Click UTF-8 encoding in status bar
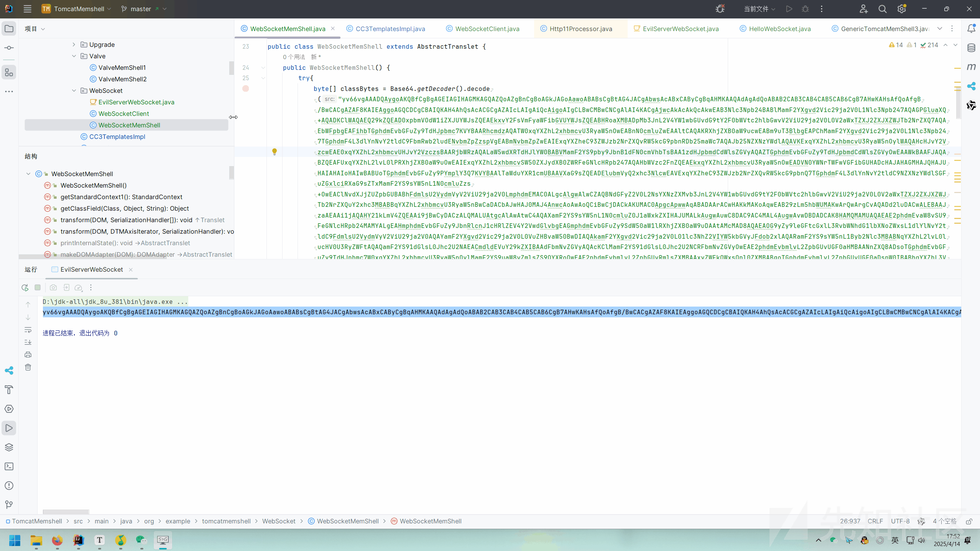The width and height of the screenshot is (980, 551). click(x=900, y=521)
